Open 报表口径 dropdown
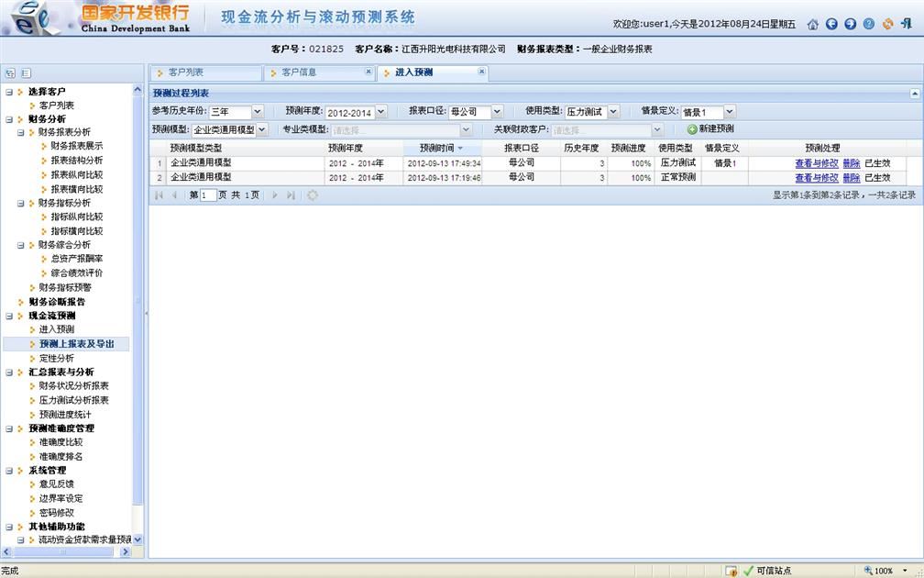924x578 pixels. click(497, 112)
